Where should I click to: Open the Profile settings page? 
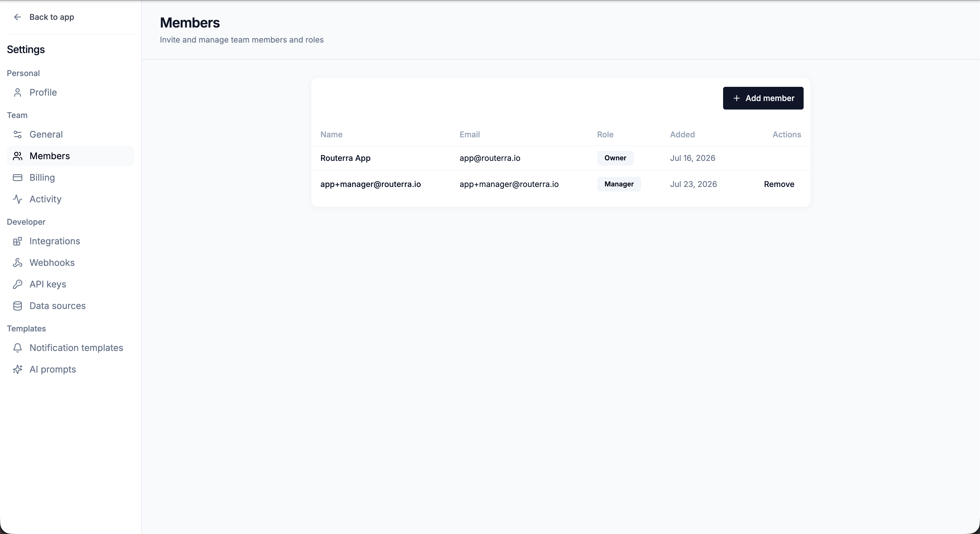click(x=70, y=92)
